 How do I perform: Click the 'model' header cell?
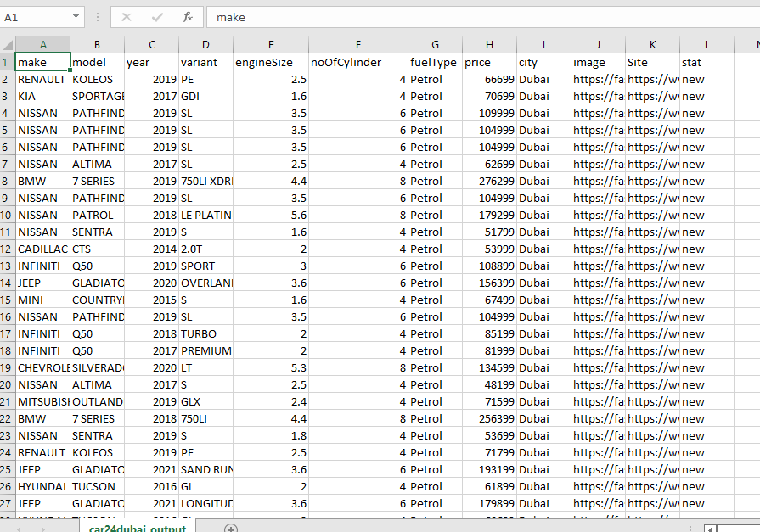coord(98,62)
